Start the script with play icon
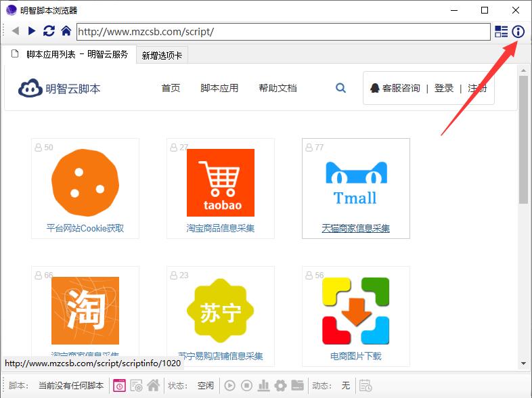 point(229,385)
